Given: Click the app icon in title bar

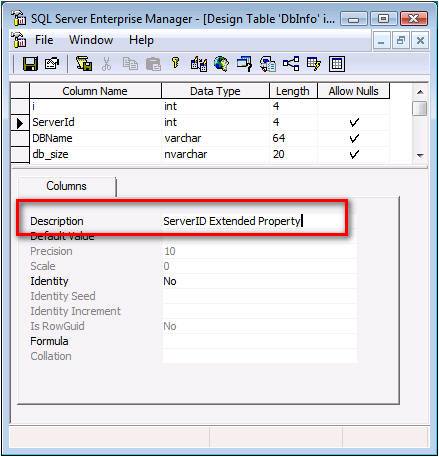Looking at the screenshot, I should point(19,18).
